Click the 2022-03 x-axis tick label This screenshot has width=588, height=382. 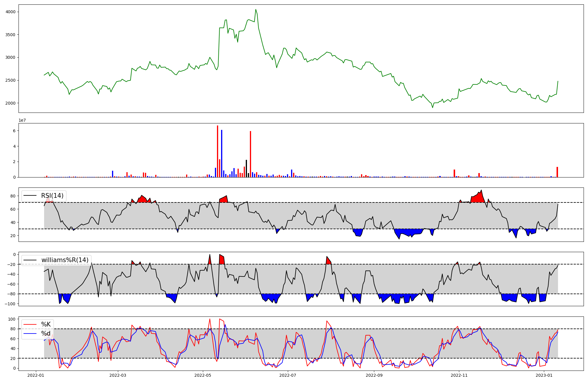(118, 375)
